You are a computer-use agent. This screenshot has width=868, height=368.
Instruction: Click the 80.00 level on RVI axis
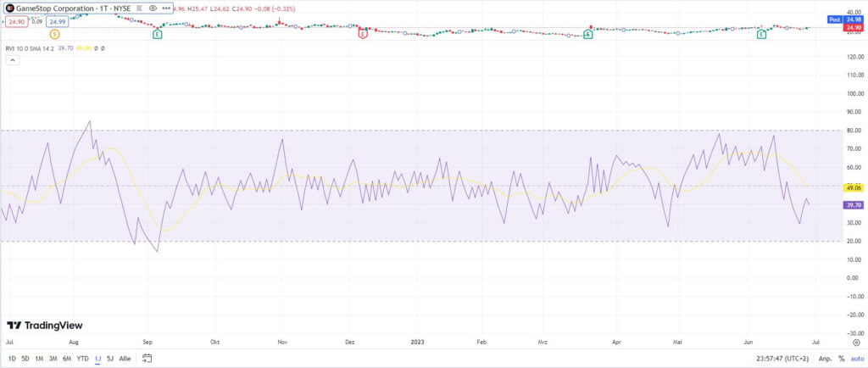(855, 131)
